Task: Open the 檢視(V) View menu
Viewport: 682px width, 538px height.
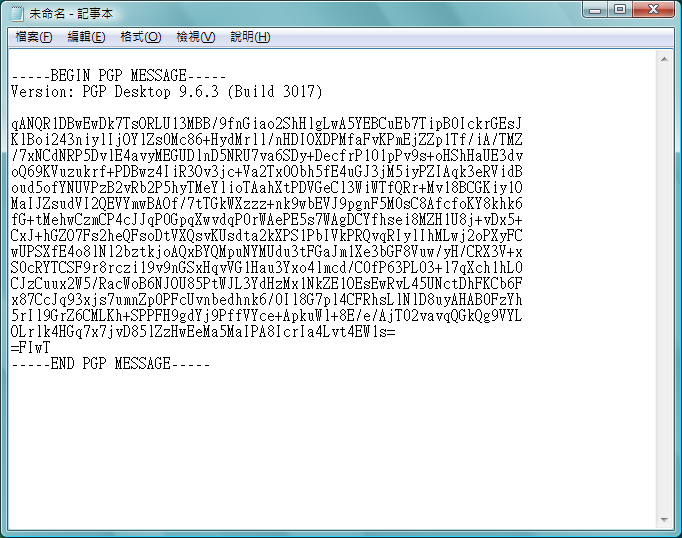Action: 195,37
